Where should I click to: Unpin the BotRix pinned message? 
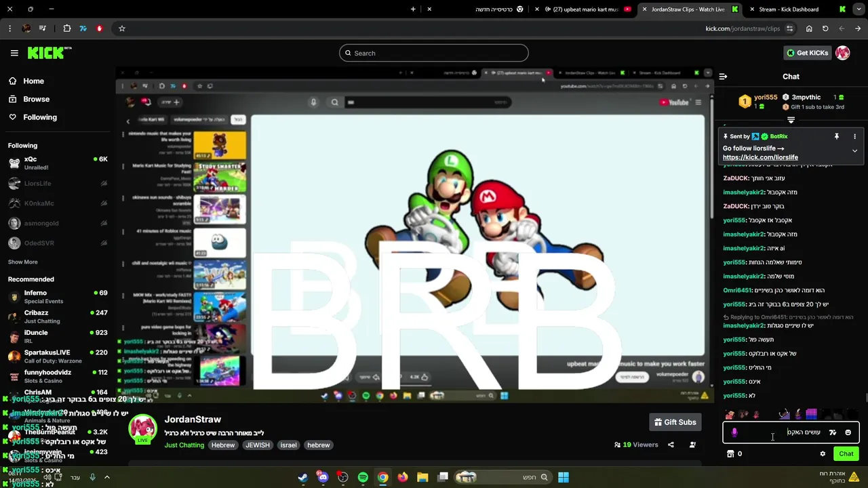tap(837, 136)
